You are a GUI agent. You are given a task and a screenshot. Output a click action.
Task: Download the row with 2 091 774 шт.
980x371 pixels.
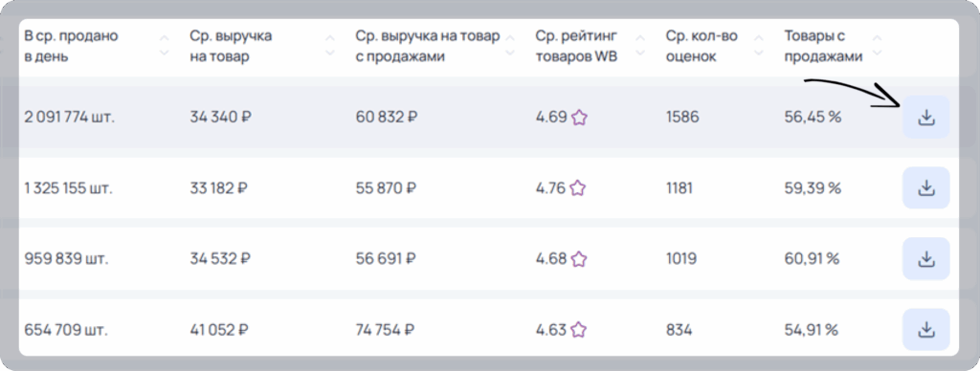925,117
